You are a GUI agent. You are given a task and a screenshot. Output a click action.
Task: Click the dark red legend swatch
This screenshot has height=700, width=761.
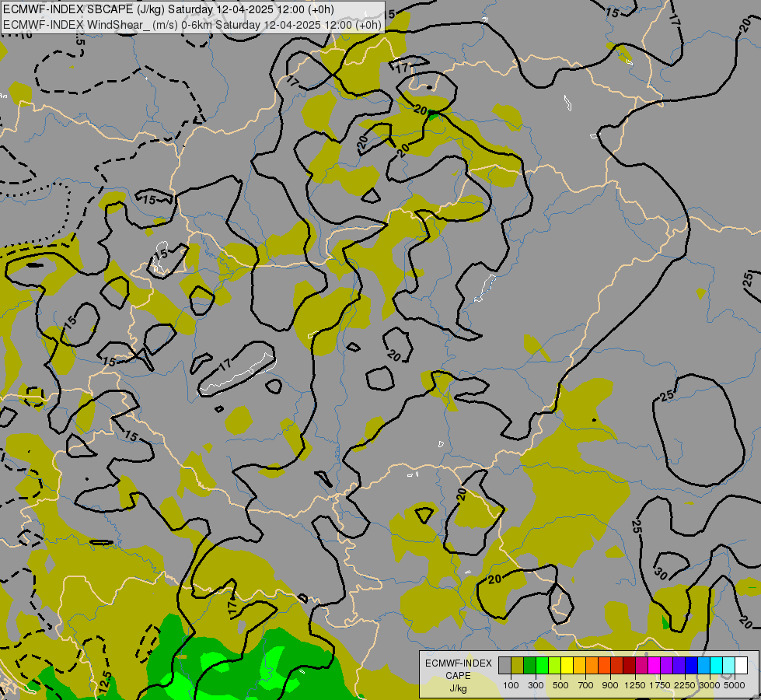(x=629, y=666)
